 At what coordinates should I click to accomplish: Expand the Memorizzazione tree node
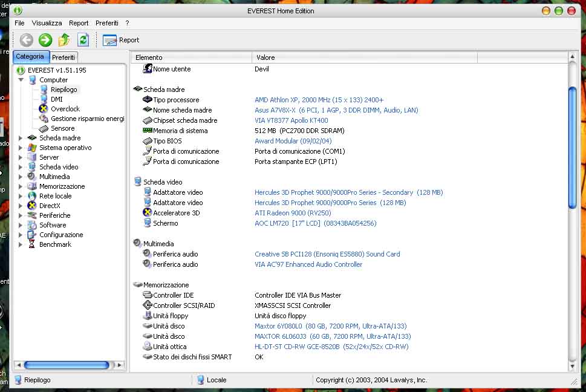coord(21,186)
